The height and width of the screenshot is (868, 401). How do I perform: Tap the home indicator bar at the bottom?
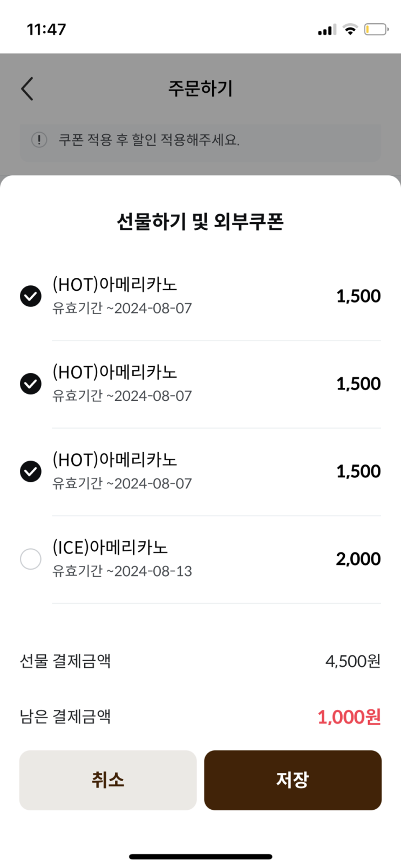pyautogui.click(x=200, y=856)
